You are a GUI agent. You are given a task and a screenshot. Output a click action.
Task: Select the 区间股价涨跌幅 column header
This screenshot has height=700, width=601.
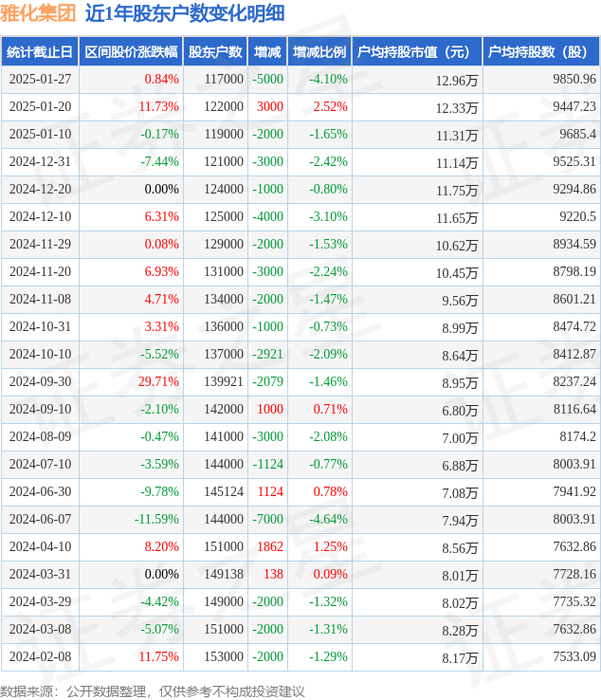coord(130,52)
